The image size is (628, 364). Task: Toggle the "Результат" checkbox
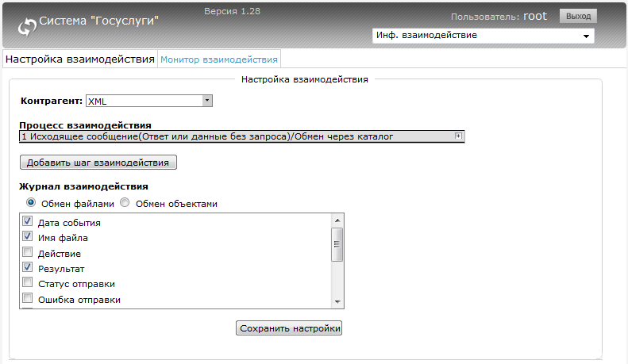point(27,266)
